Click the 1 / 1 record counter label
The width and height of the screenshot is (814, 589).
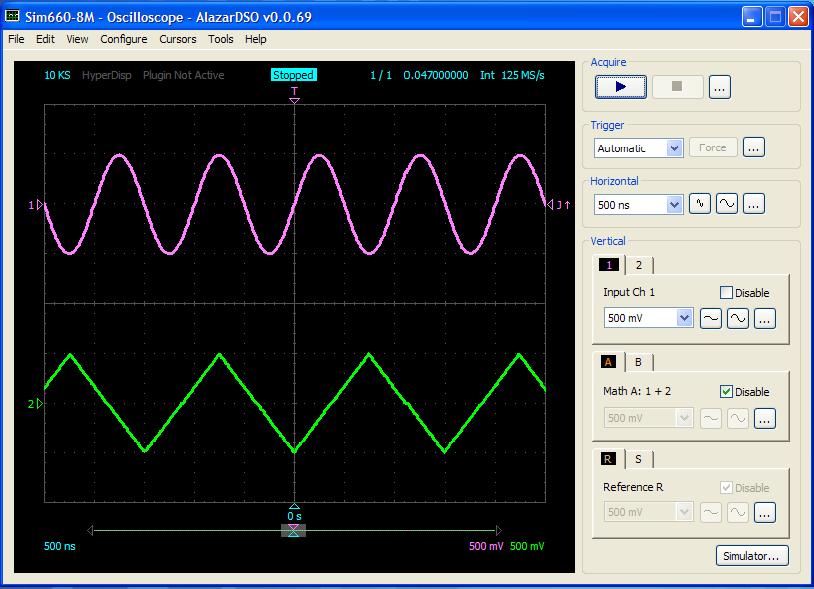click(x=381, y=75)
